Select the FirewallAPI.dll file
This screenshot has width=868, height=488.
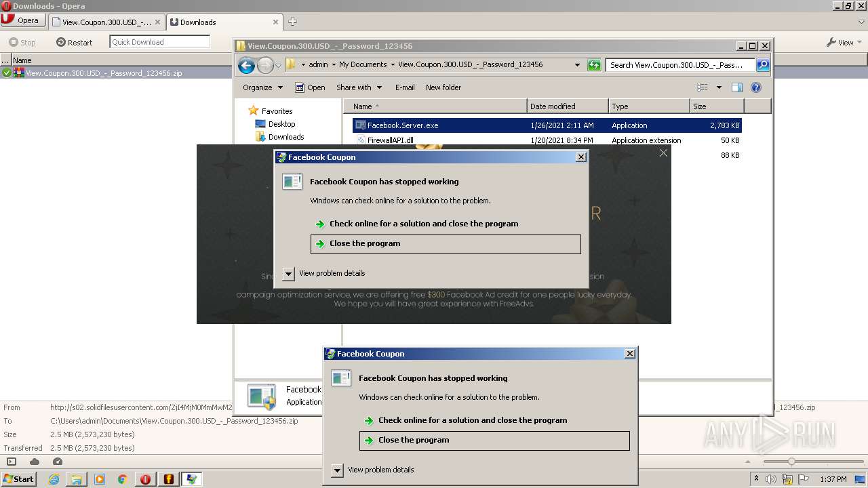547,140
